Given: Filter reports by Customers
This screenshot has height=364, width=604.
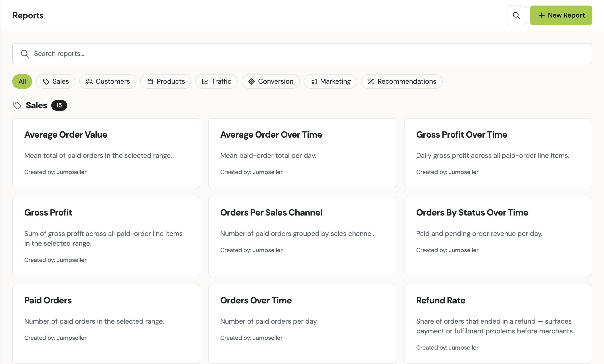Looking at the screenshot, I should 108,81.
